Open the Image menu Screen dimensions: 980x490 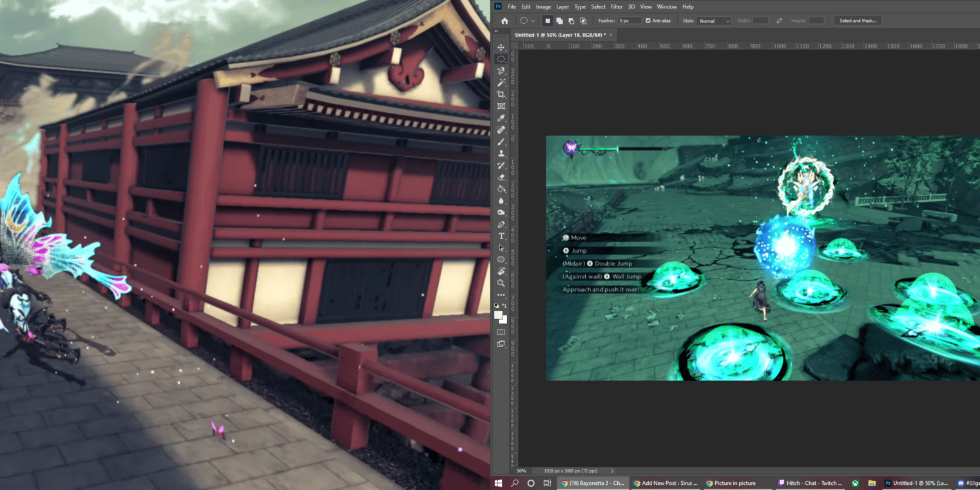click(543, 6)
